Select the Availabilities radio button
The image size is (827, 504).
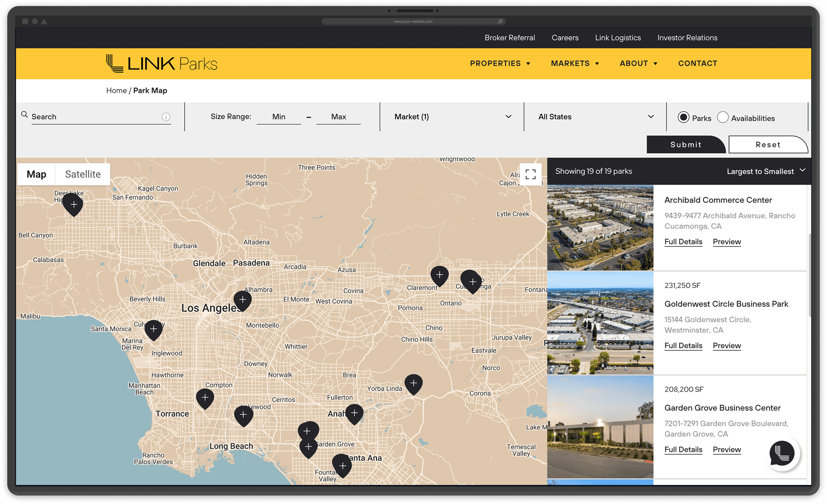(x=723, y=117)
